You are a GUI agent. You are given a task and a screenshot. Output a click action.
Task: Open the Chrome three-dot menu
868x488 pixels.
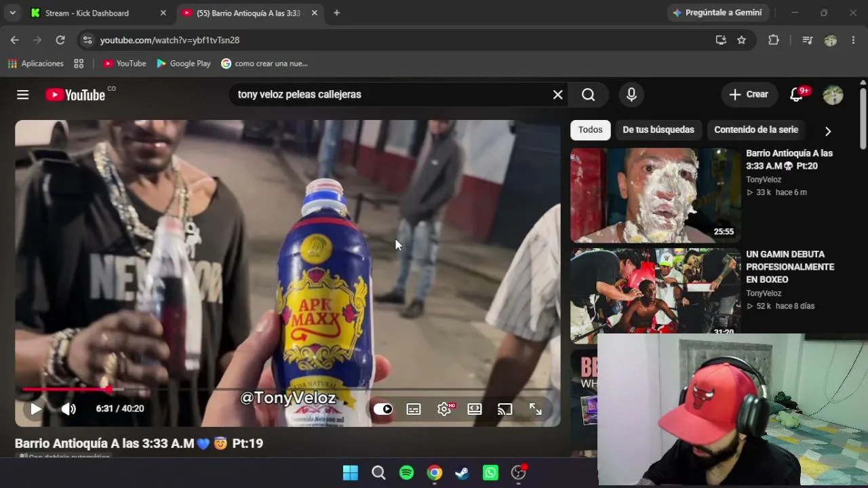point(854,40)
